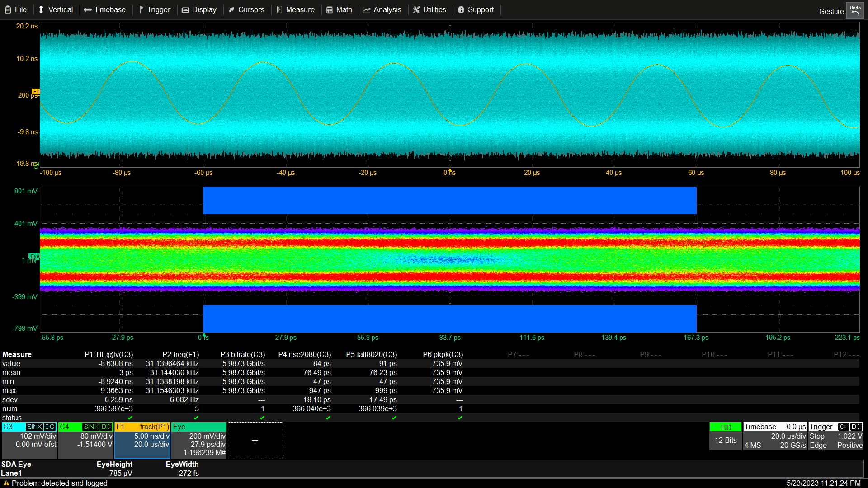
Task: Click the HD 12 Bits indicator
Action: click(x=725, y=436)
